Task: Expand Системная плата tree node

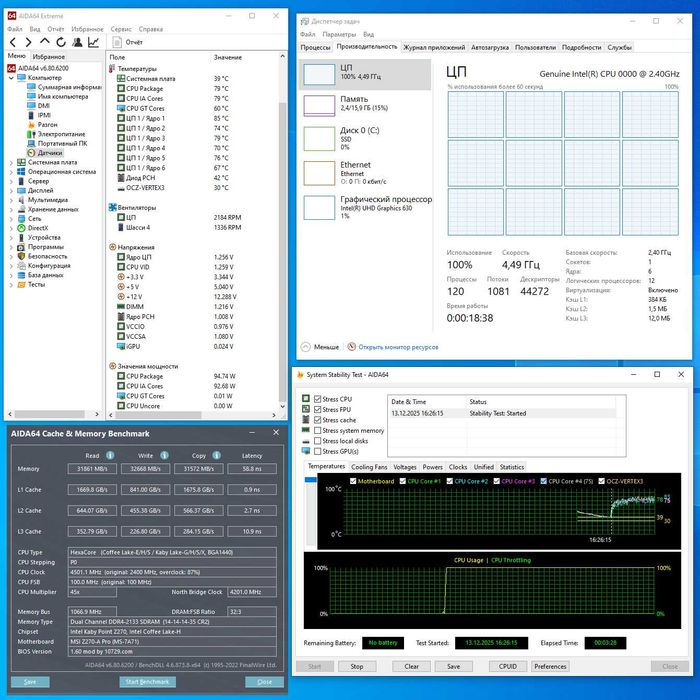Action: pos(11,162)
